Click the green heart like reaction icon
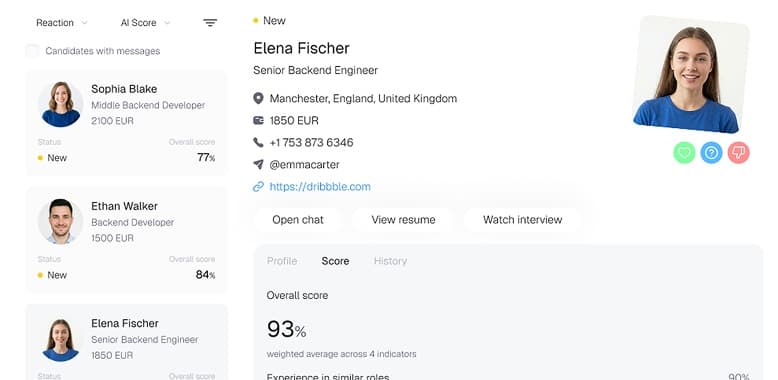 tap(684, 153)
